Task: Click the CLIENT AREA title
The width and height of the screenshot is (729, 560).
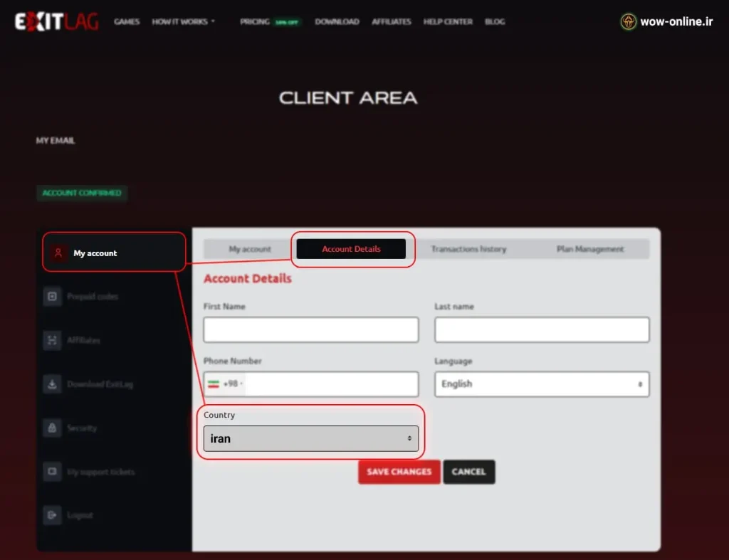Action: (x=348, y=98)
